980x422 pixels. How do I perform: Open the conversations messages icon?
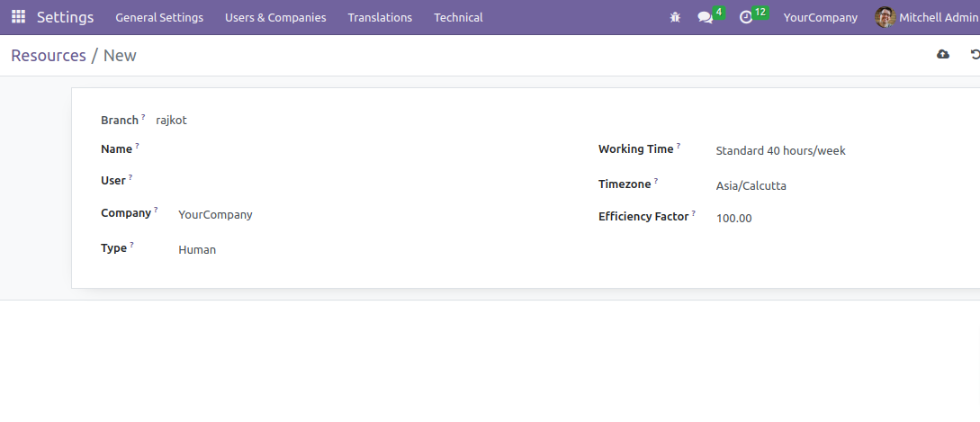[705, 17]
